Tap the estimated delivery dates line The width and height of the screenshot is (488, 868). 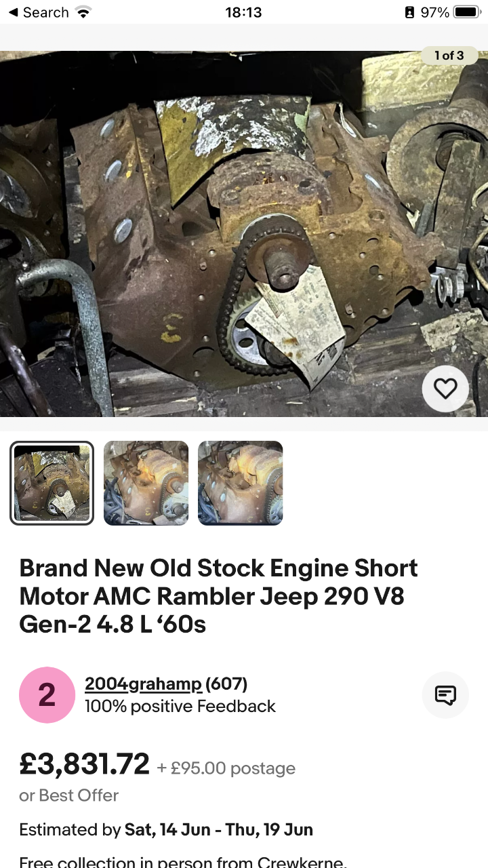click(166, 830)
